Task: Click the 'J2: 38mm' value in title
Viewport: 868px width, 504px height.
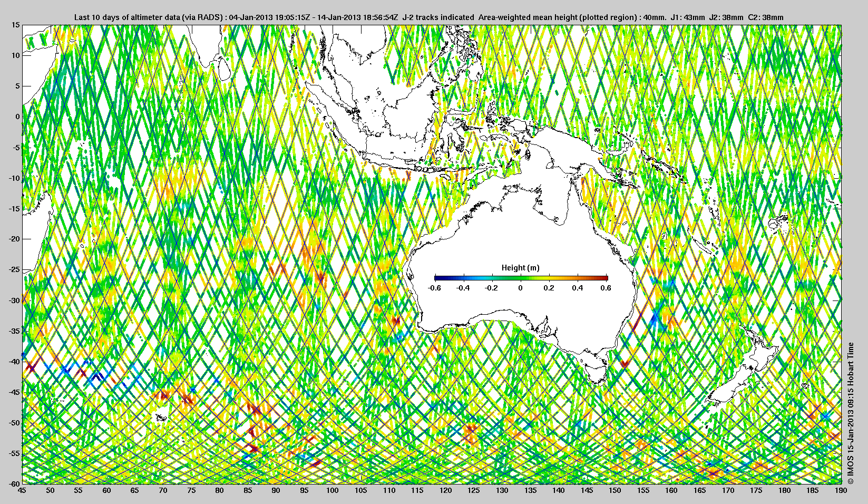Action: [727, 17]
